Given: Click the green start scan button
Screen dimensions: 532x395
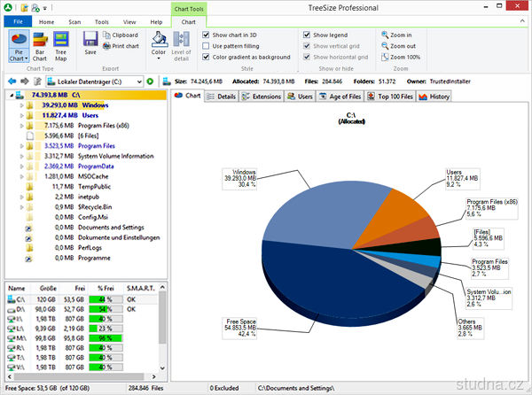Looking at the screenshot, I should [151, 81].
